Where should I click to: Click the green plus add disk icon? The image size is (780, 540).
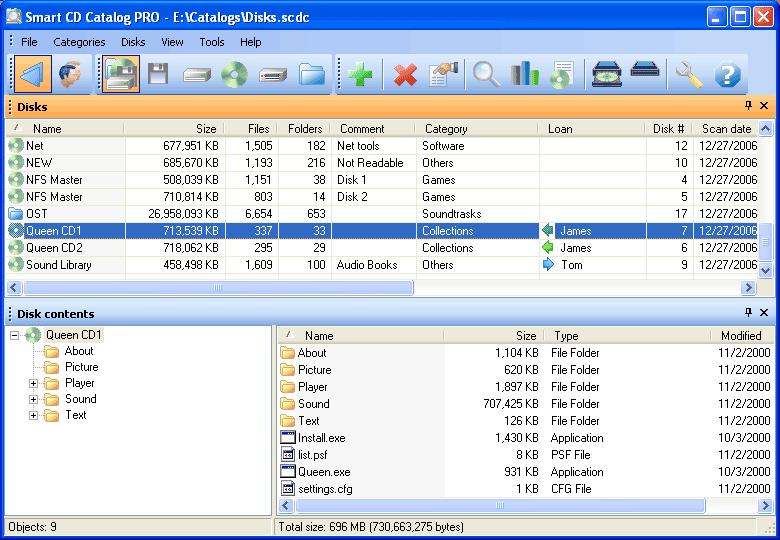360,75
